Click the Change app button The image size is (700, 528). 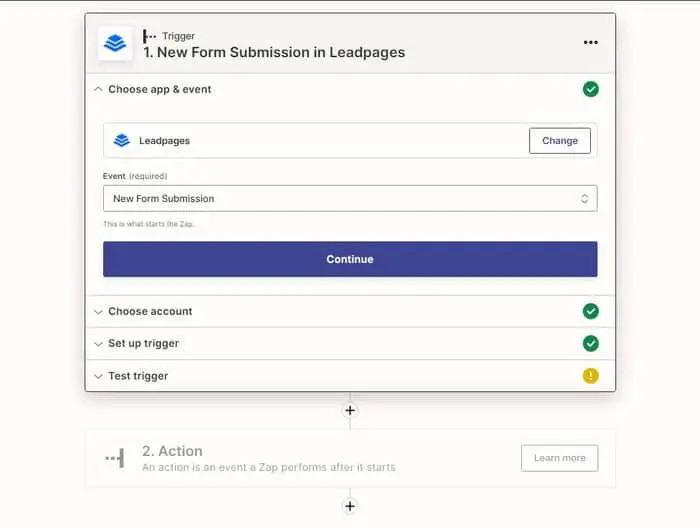point(560,141)
